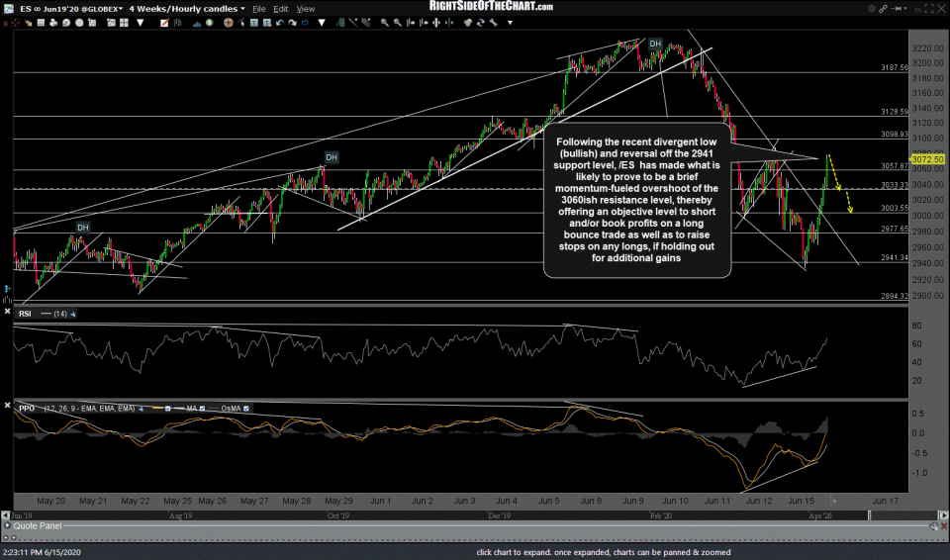
Task: Zoom in with the magnifier plus icon
Action: click(x=385, y=23)
